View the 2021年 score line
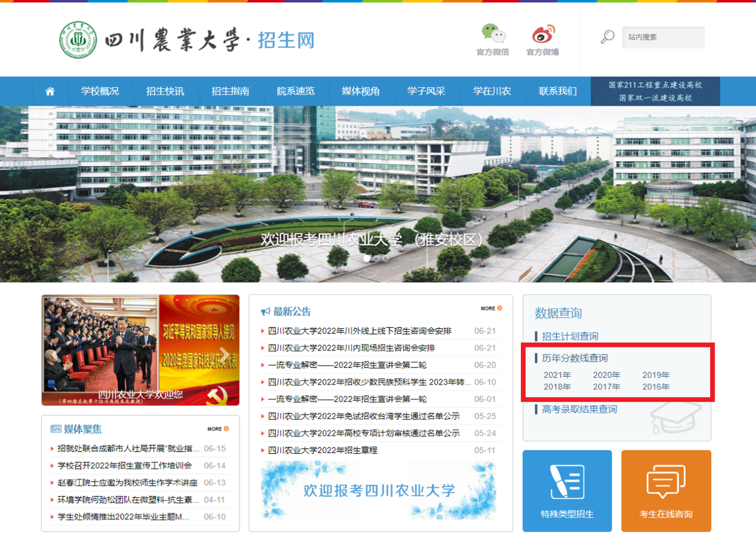The width and height of the screenshot is (756, 535). (557, 374)
